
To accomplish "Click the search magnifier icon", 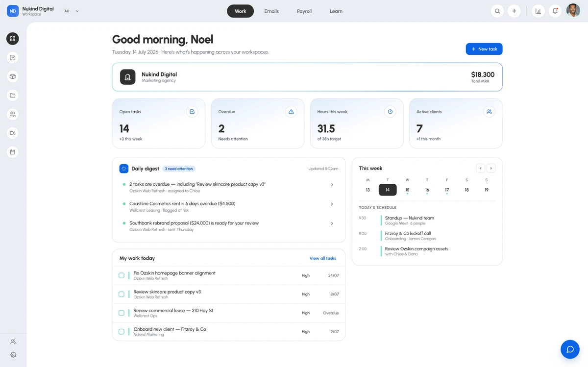I will pyautogui.click(x=497, y=11).
